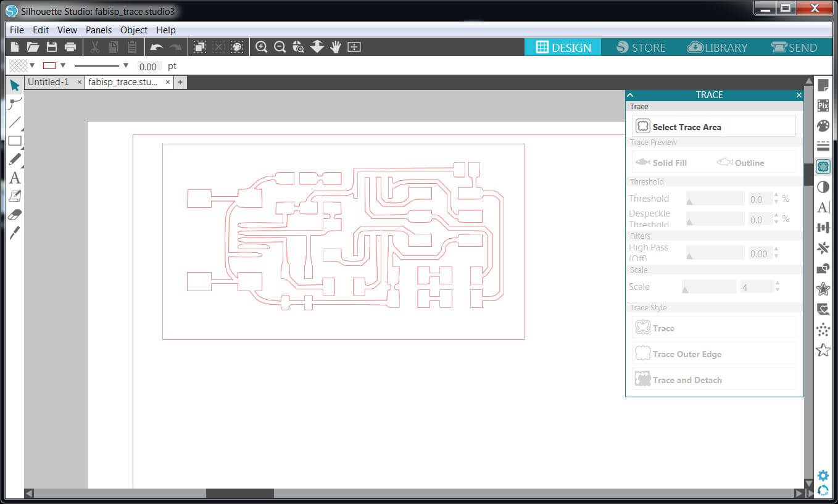Image resolution: width=838 pixels, height=504 pixels.
Task: Click the Drag Zoom arrow icon
Action: (317, 47)
